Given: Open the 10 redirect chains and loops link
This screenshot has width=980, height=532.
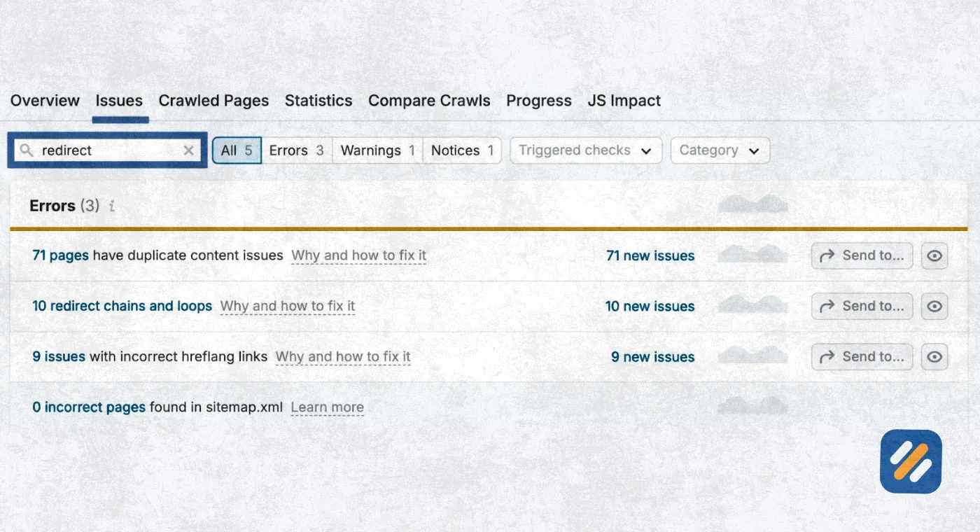Looking at the screenshot, I should pos(122,306).
